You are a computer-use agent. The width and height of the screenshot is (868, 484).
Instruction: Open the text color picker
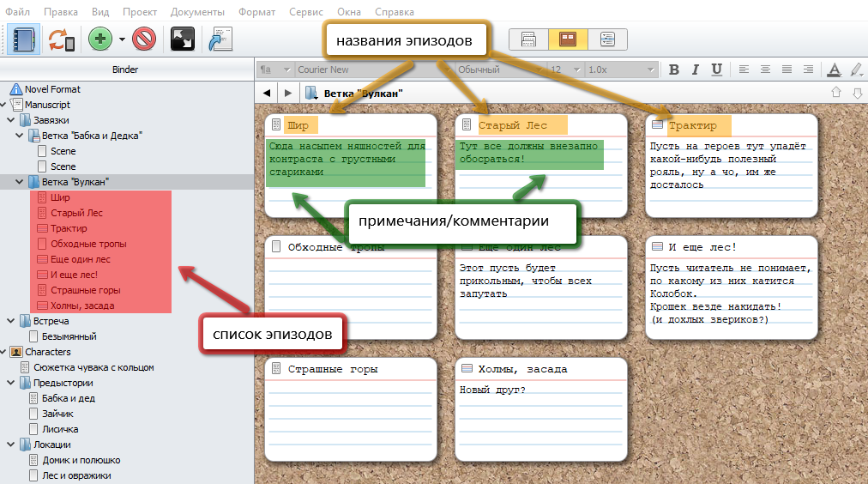[x=834, y=70]
